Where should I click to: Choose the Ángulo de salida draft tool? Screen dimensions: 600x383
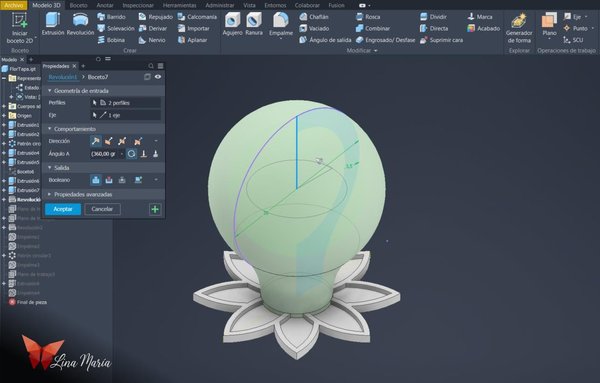click(325, 40)
